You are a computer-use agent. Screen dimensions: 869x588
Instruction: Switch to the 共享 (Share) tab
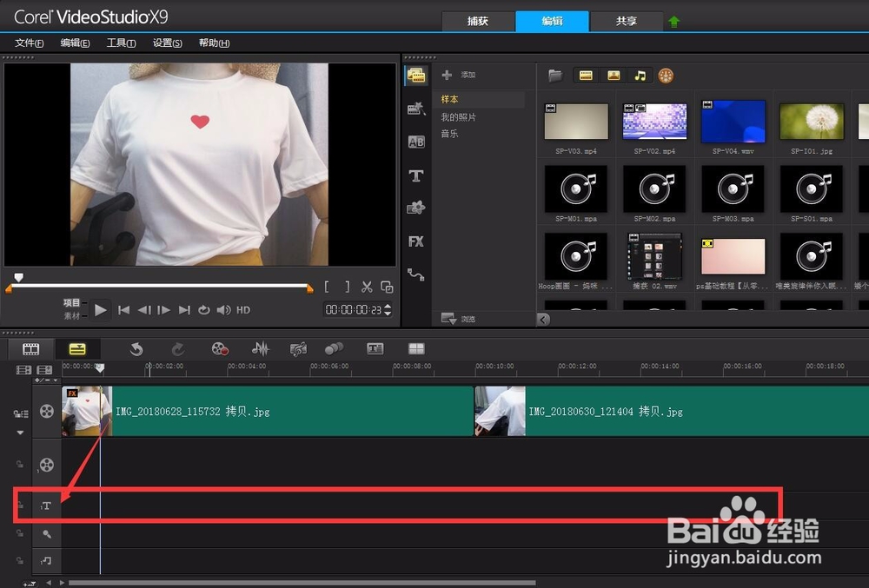[x=627, y=21]
